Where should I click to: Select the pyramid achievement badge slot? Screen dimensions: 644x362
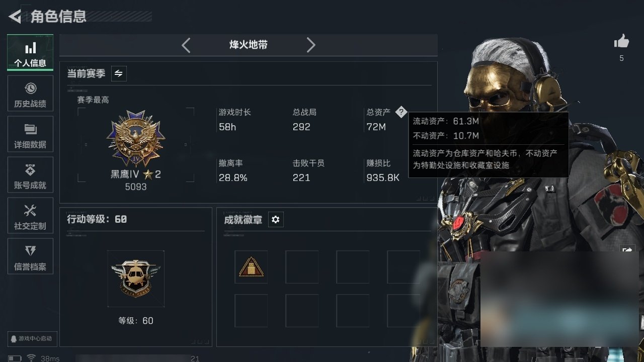[251, 267]
